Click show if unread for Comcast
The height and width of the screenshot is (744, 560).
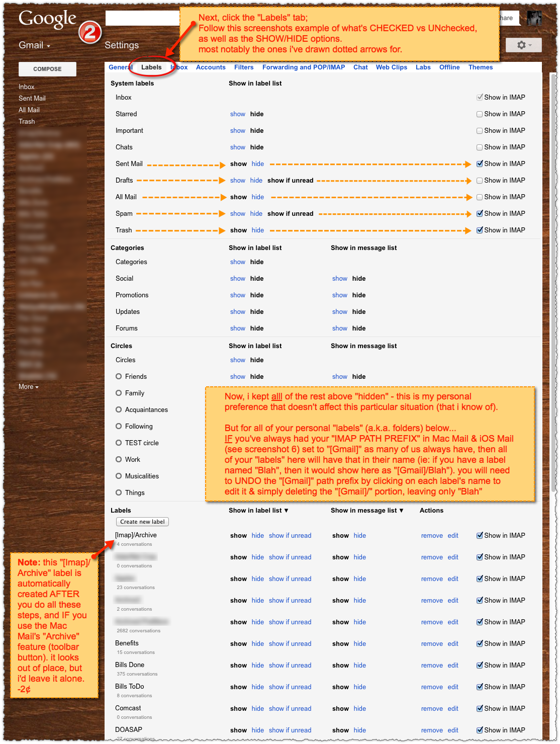coord(290,709)
